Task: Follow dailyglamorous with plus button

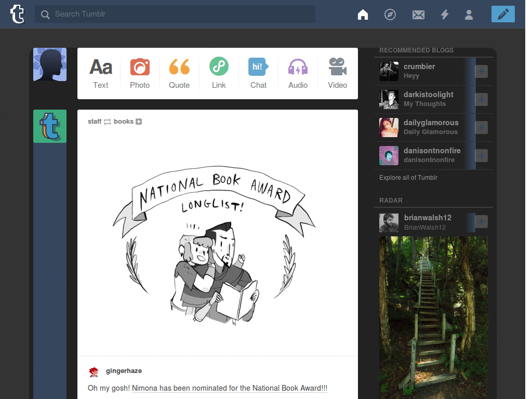Action: [481, 128]
